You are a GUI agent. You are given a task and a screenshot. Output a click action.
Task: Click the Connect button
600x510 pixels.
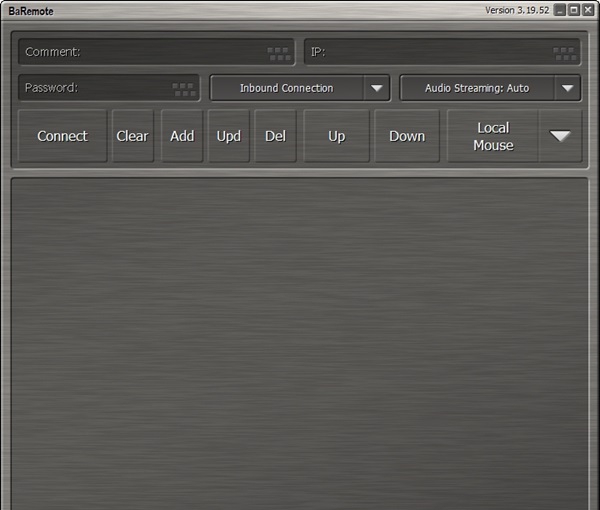pos(62,136)
